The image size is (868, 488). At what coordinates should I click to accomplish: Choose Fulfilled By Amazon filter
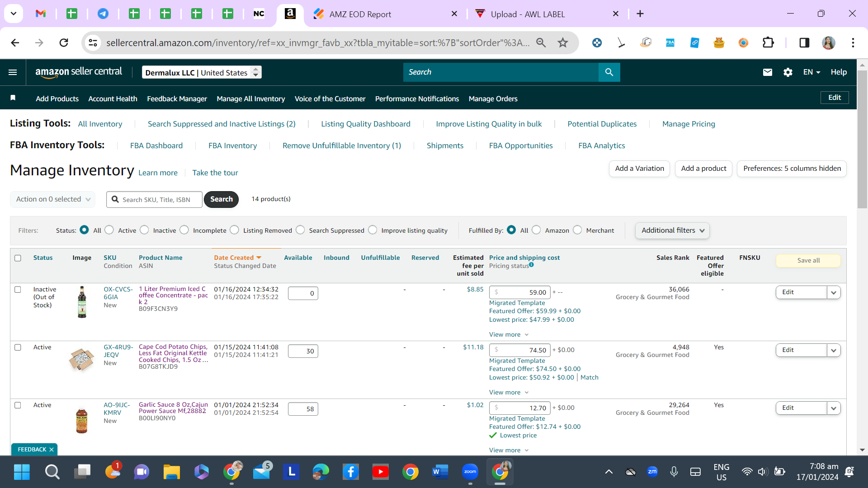tap(536, 230)
